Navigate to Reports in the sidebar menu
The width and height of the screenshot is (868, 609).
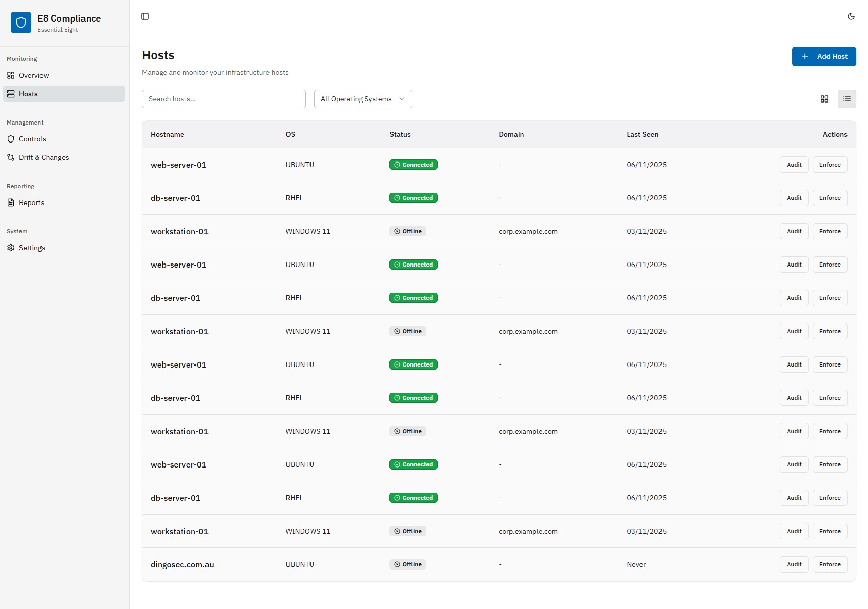pos(31,202)
